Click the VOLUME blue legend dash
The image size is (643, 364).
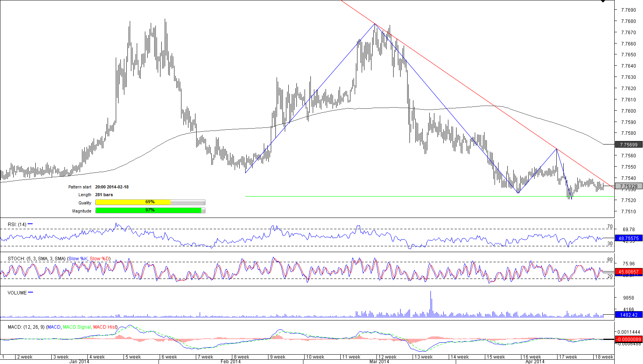tap(31, 293)
